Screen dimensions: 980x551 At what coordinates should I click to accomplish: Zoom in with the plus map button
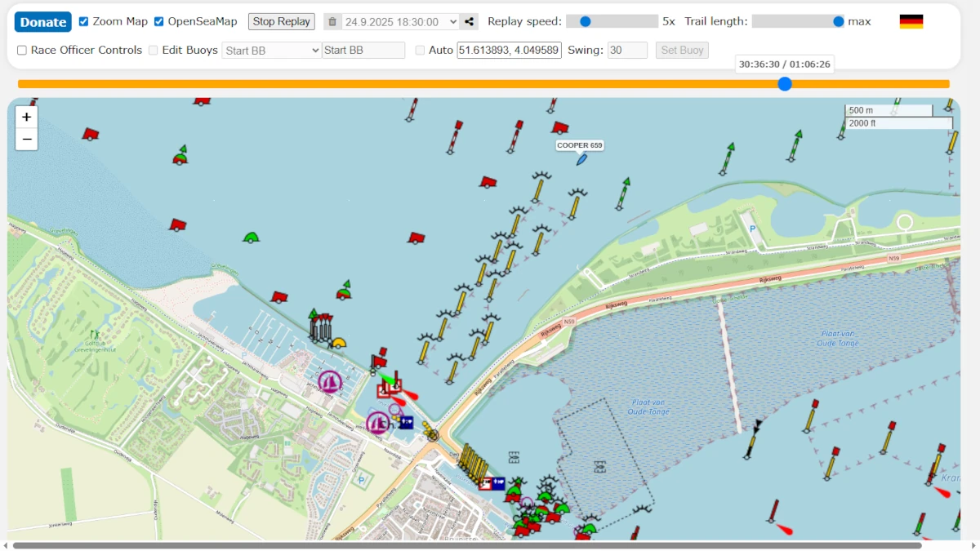tap(27, 117)
